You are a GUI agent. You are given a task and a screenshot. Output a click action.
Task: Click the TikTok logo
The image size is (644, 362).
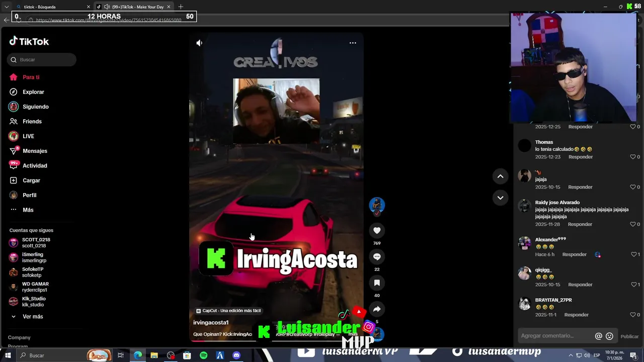29,41
